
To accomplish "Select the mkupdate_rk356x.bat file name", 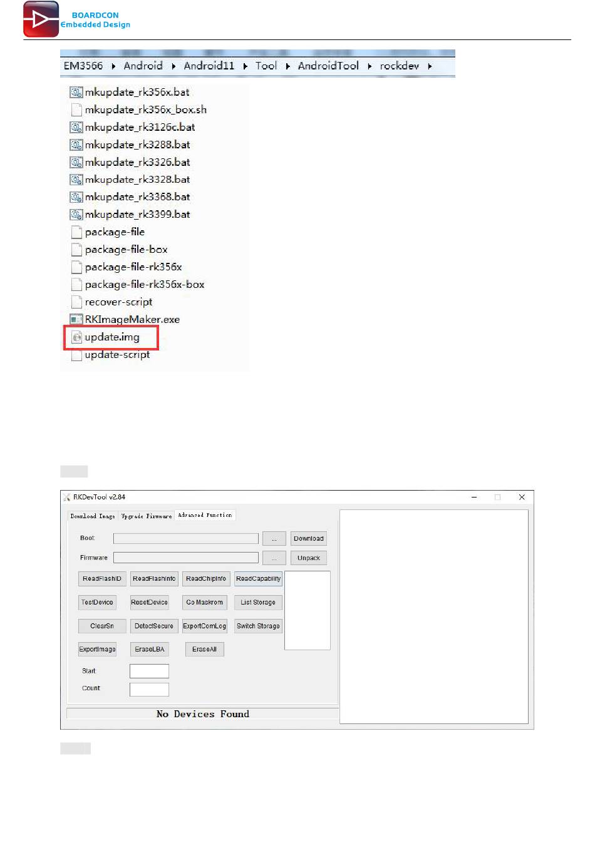I will [x=137, y=92].
